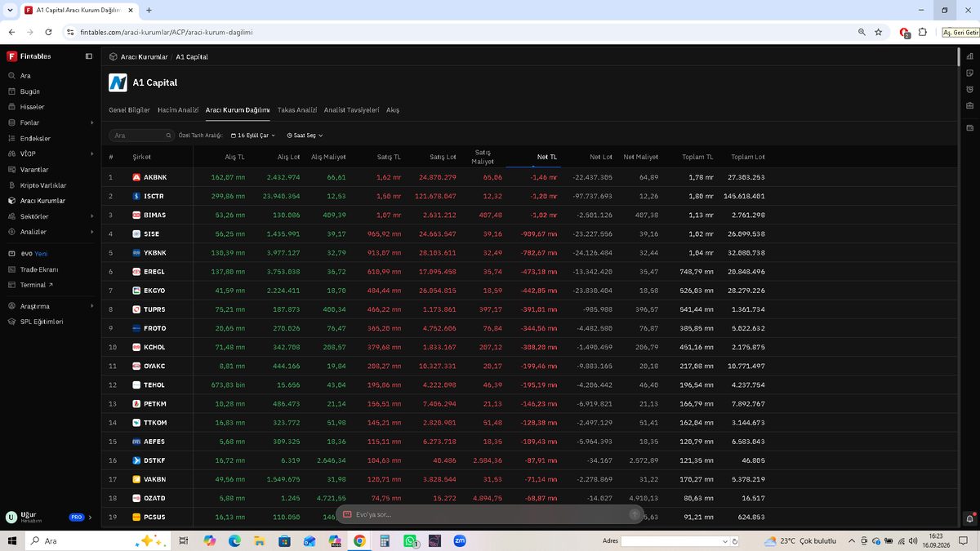The height and width of the screenshot is (551, 980).
Task: Switch to the Akış tab
Action: click(393, 109)
